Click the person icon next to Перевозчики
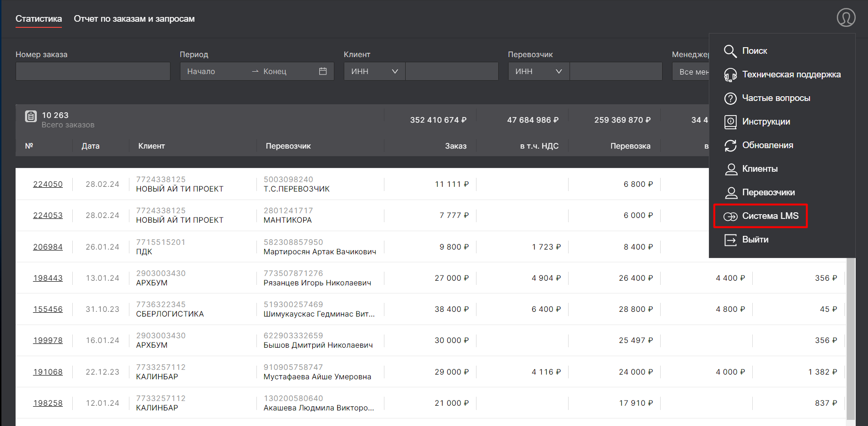This screenshot has width=868, height=426. tap(731, 192)
